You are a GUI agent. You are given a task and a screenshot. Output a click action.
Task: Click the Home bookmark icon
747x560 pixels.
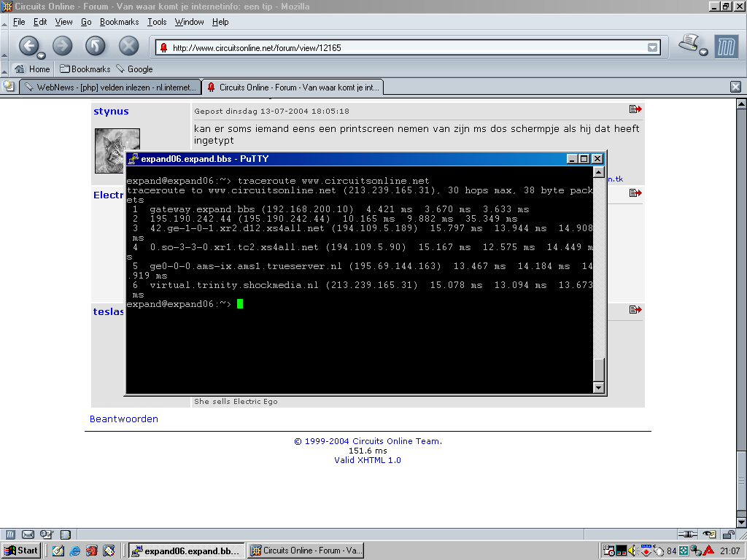tap(20, 69)
